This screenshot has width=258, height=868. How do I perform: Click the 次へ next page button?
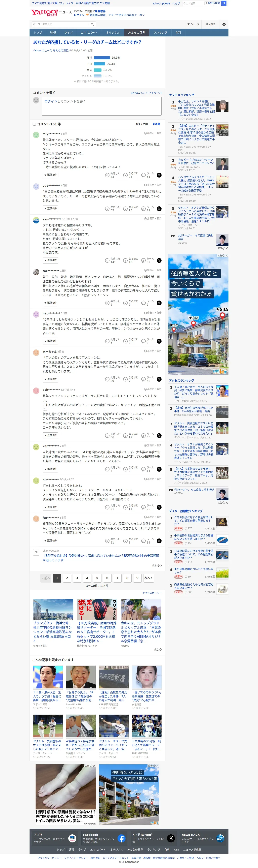[x=148, y=578]
